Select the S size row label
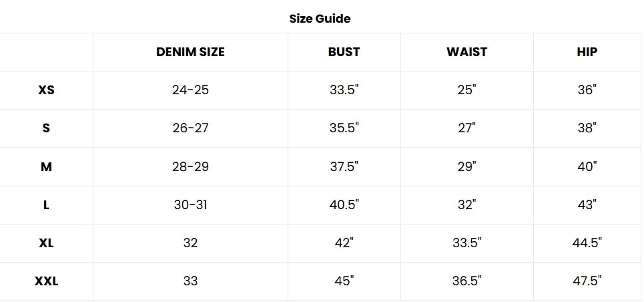This screenshot has height=302, width=644. [46, 128]
